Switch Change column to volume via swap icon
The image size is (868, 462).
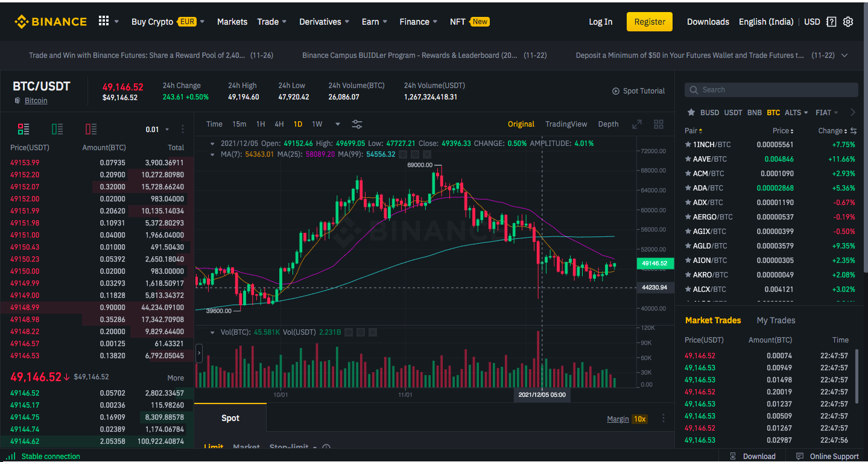pyautogui.click(x=854, y=131)
